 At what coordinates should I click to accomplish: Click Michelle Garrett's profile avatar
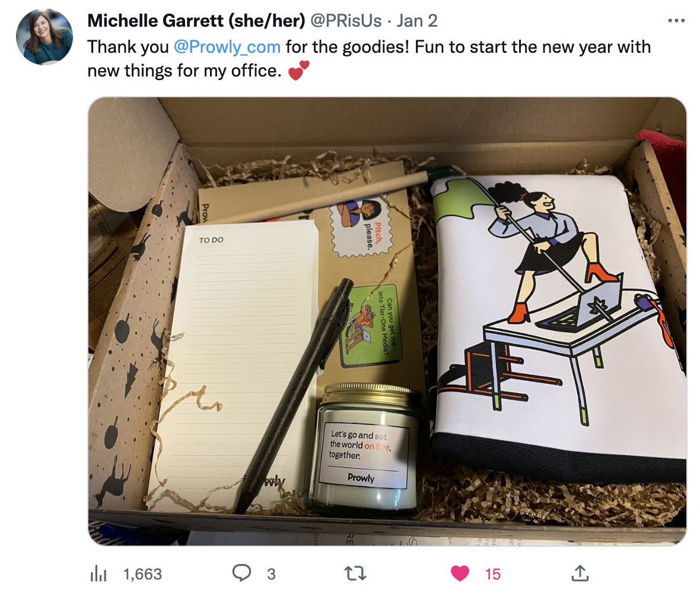point(44,37)
